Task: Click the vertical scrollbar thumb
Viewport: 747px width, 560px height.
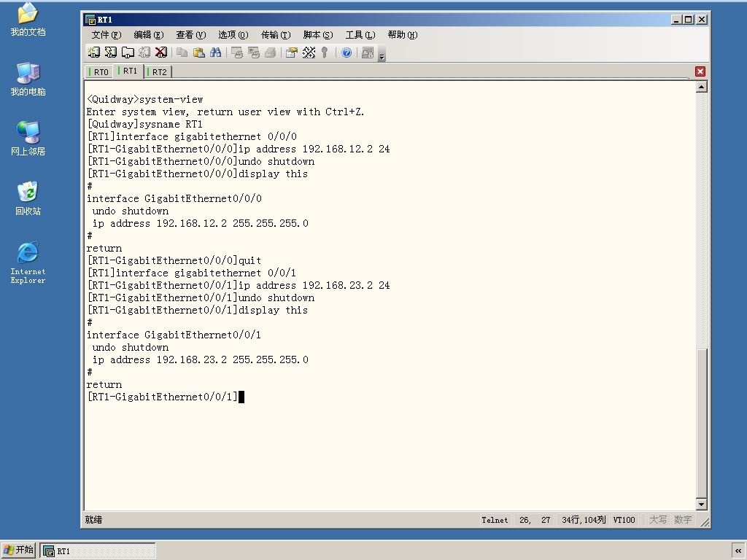Action: (701, 423)
